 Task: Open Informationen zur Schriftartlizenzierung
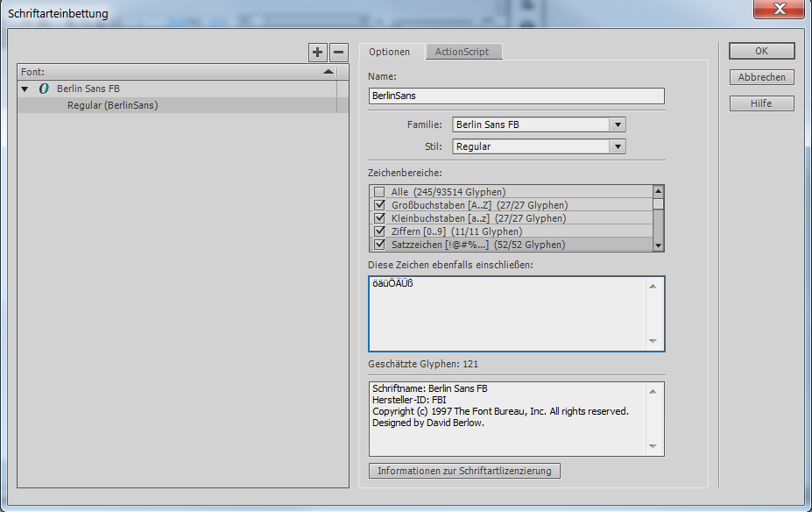tap(464, 471)
